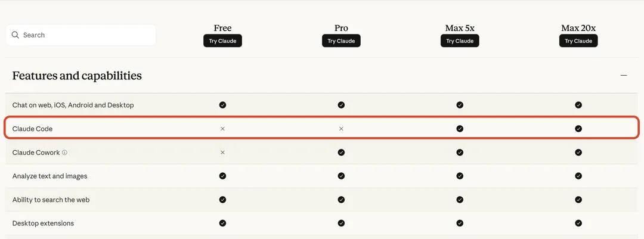
Task: Click Try Claude under Max 5x
Action: click(460, 41)
